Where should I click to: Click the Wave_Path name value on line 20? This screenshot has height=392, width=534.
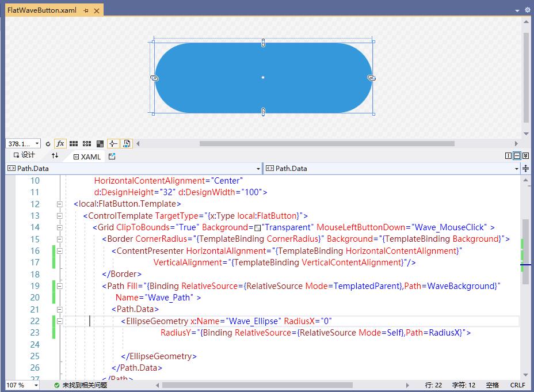coord(169,298)
